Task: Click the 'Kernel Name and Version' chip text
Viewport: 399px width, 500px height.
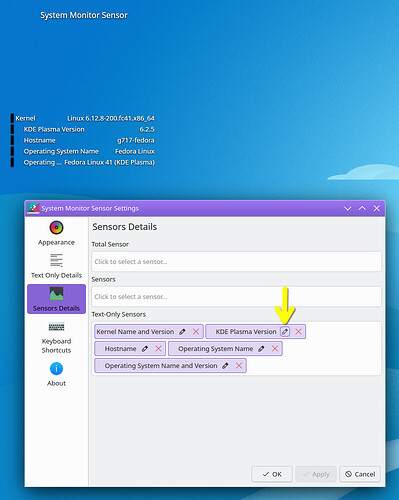Action: [x=135, y=332]
